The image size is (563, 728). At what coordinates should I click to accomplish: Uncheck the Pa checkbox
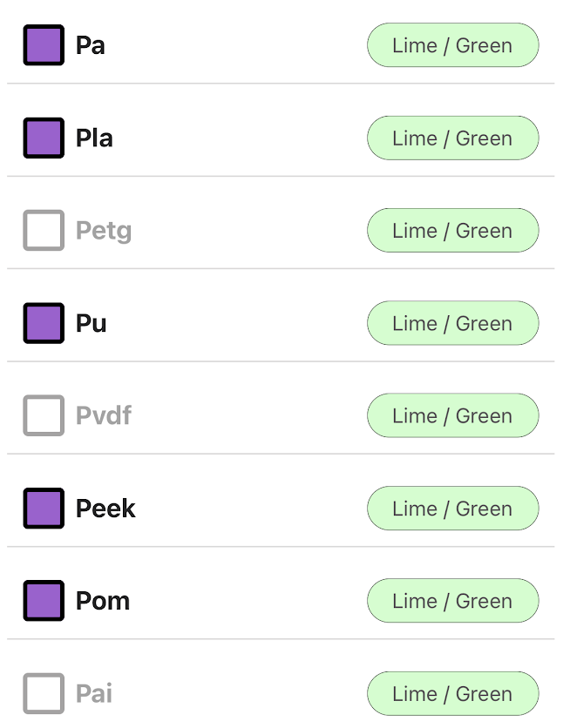(x=44, y=45)
